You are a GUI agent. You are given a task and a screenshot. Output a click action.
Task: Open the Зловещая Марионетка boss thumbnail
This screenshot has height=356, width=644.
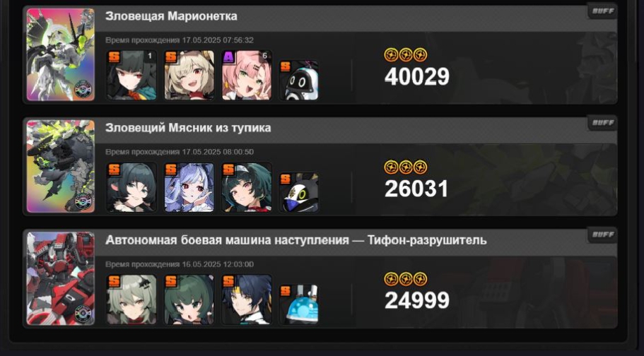coord(61,54)
